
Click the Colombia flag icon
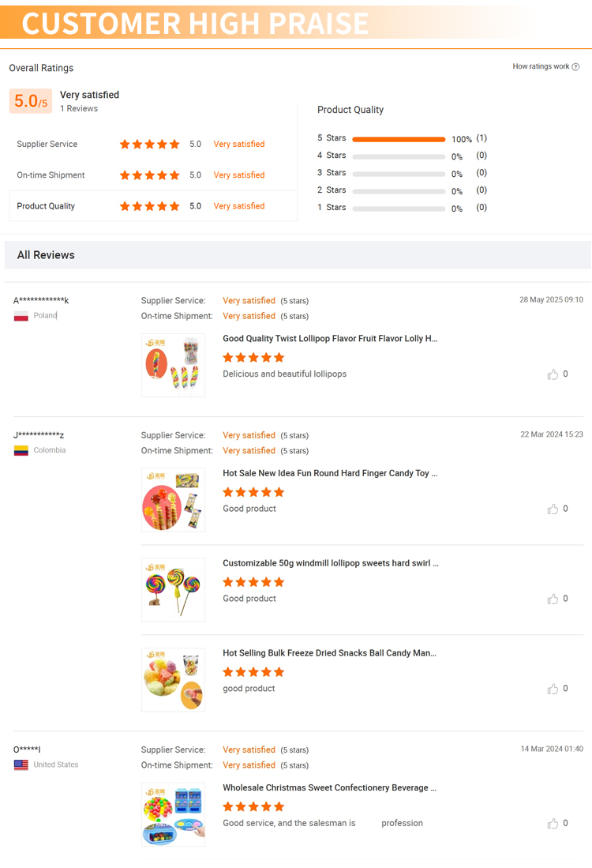pyautogui.click(x=21, y=451)
